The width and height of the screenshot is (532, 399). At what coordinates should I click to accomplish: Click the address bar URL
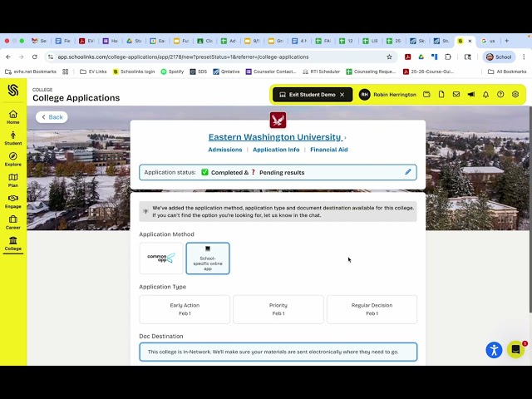point(183,57)
